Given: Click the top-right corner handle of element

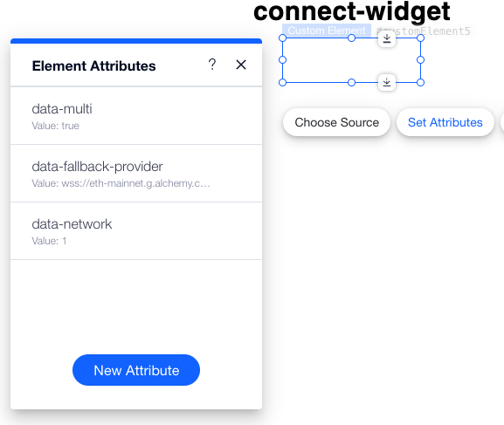Looking at the screenshot, I should click(x=420, y=38).
